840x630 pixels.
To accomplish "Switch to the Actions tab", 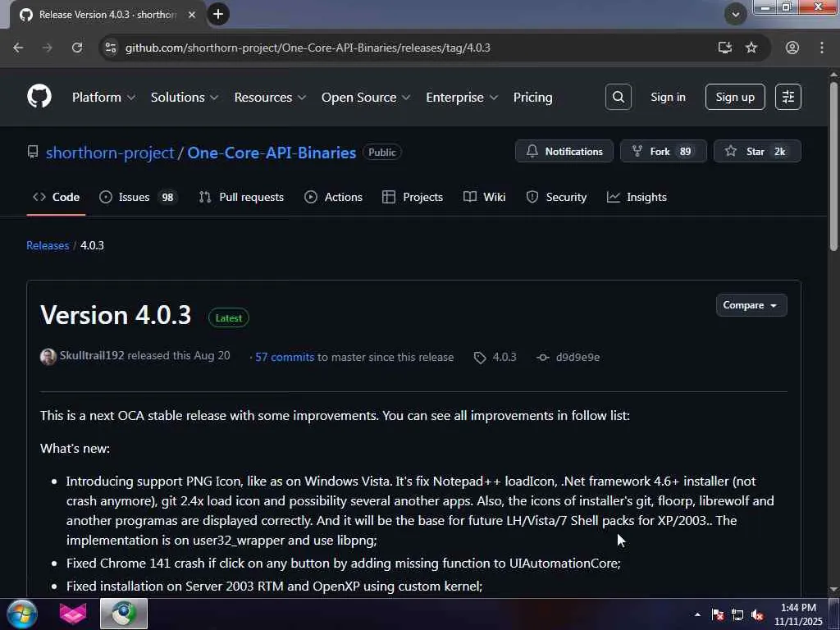I will pos(333,197).
